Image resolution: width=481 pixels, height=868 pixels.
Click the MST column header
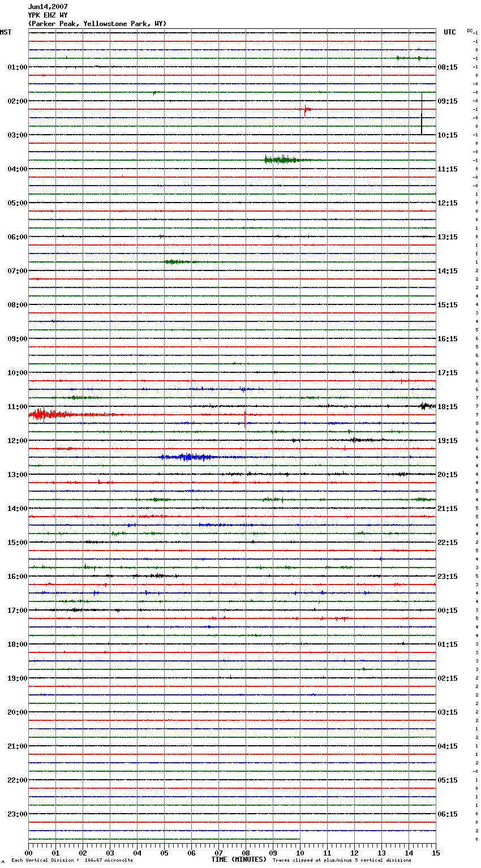pos(6,32)
